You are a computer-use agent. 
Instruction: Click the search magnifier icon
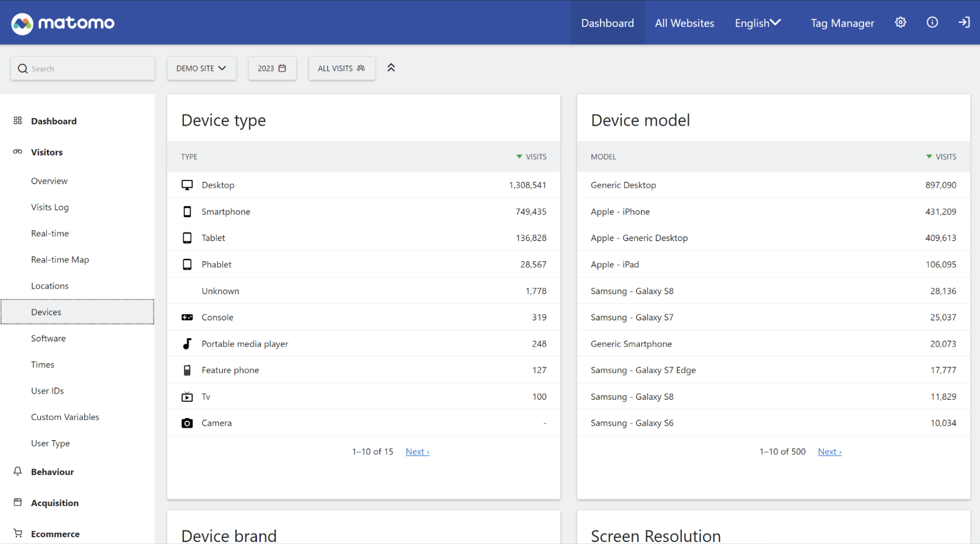tap(23, 69)
